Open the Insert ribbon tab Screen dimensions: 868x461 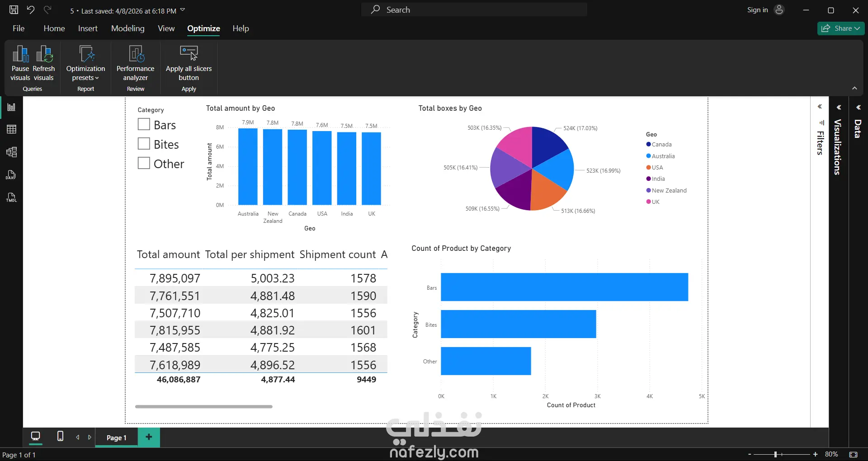(x=88, y=28)
